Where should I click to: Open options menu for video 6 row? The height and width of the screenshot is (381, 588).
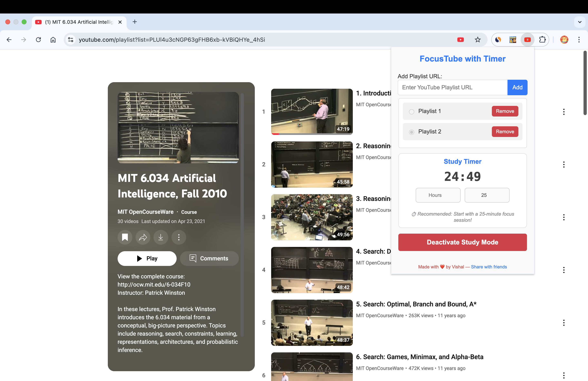pos(564,375)
